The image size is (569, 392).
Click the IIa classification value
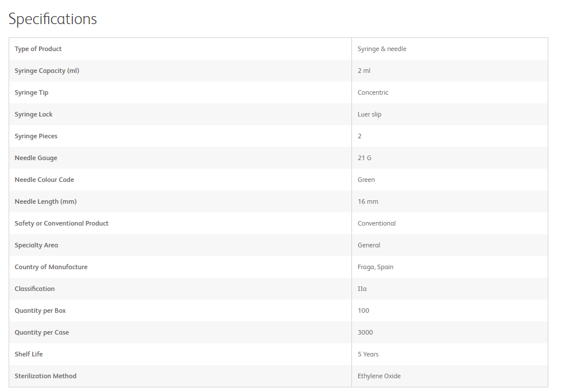tap(362, 289)
